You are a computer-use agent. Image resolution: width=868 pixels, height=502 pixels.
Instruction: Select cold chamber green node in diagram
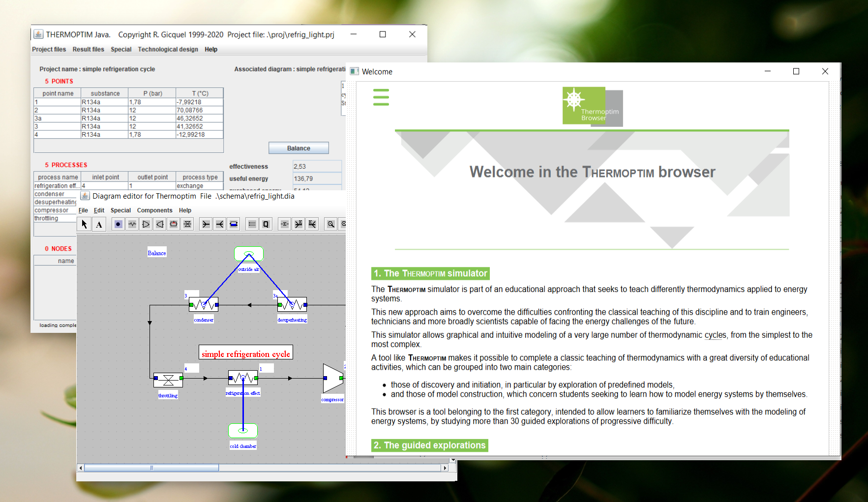point(243,430)
